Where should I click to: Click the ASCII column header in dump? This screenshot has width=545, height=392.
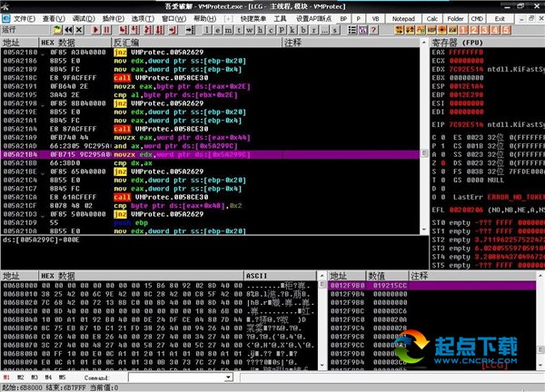pyautogui.click(x=280, y=276)
